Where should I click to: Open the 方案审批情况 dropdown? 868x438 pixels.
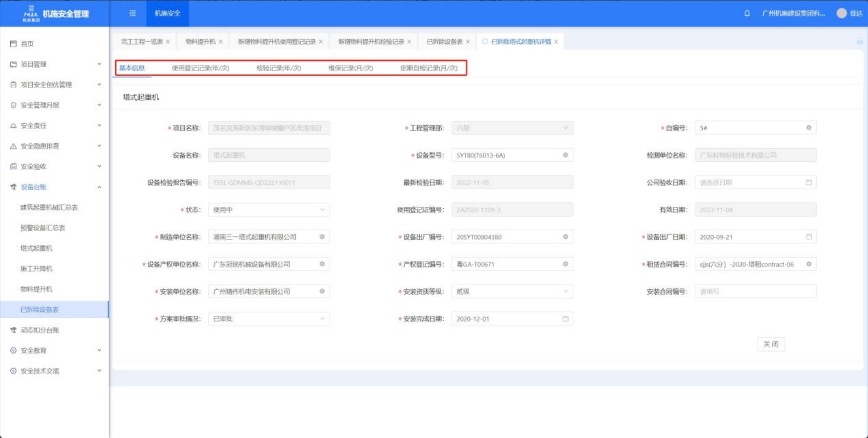tap(269, 318)
